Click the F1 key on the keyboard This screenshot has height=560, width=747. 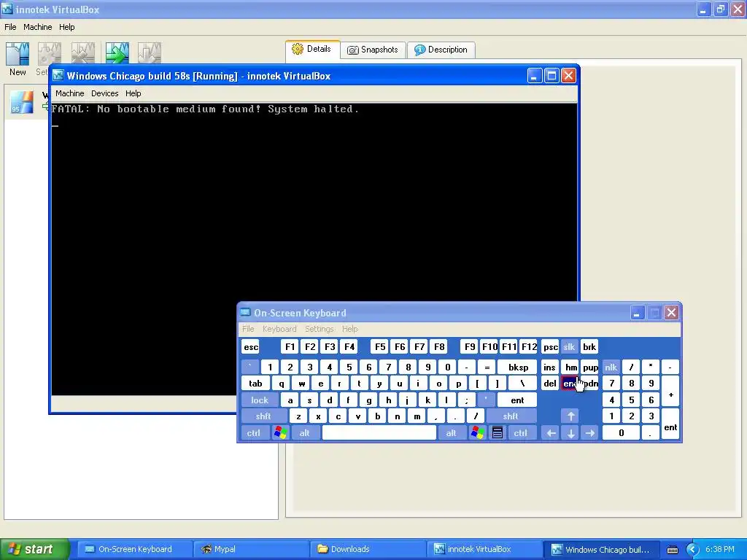(x=290, y=347)
